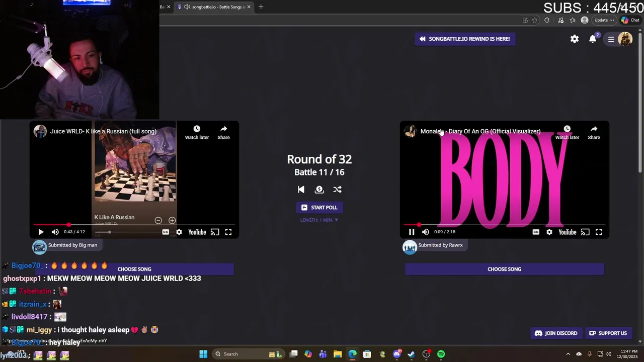644x362 pixels.
Task: Shuffle battles with the shuffle icon
Action: 337,190
